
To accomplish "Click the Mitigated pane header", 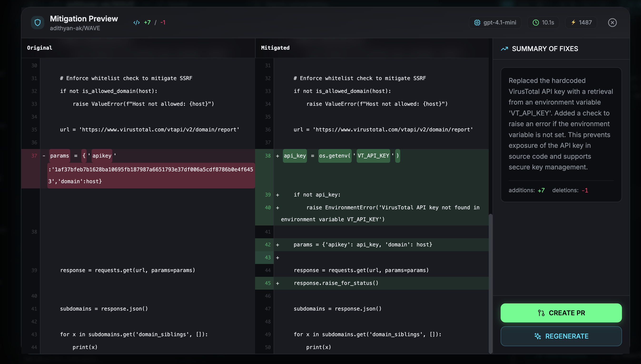I will (275, 48).
